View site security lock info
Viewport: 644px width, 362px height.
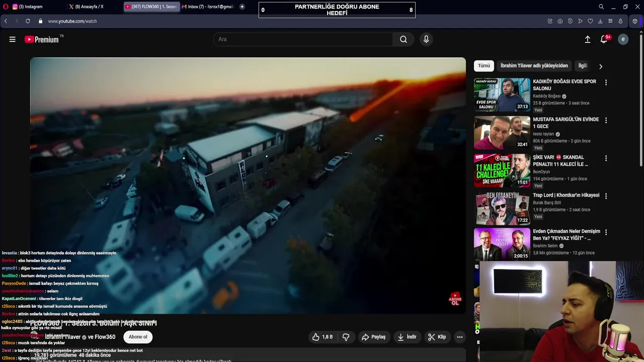(x=40, y=21)
